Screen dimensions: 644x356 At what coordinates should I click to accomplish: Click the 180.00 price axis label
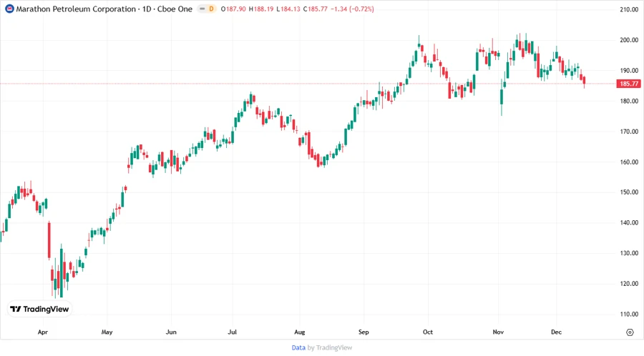point(629,101)
